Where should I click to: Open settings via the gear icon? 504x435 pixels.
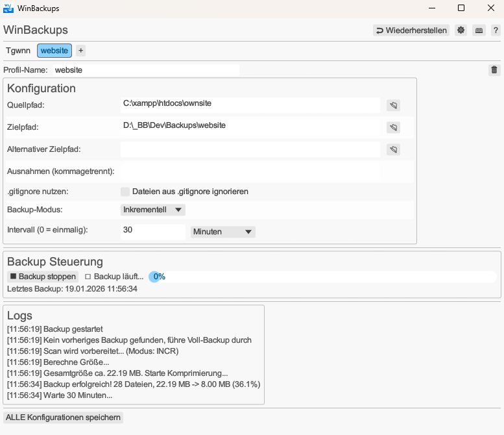tap(461, 31)
